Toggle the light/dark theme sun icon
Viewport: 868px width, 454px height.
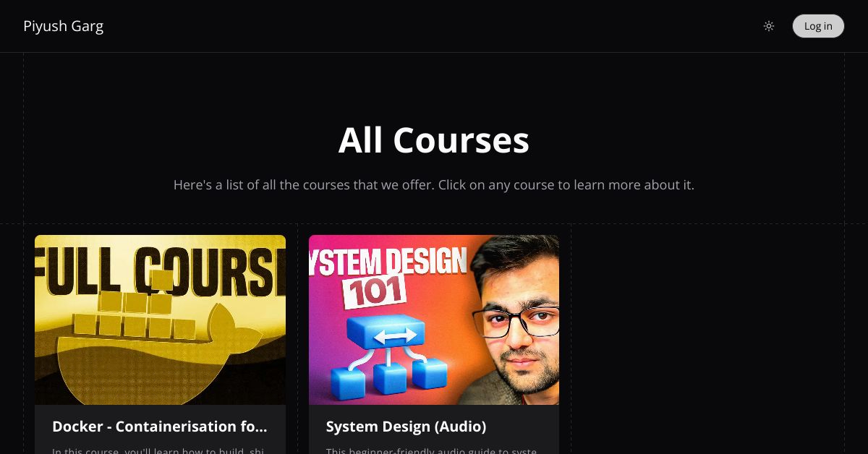click(769, 26)
